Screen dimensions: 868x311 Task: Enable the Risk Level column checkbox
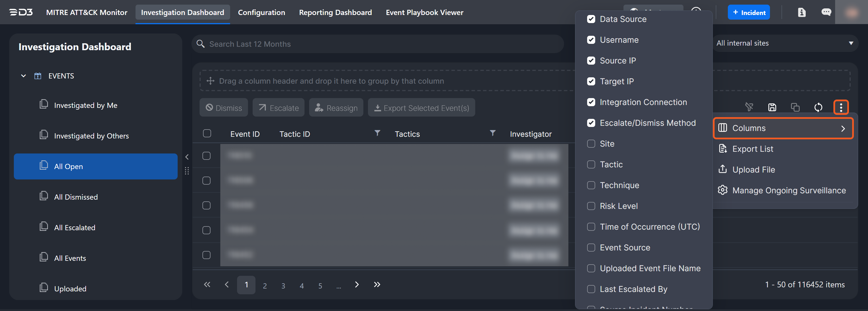click(x=591, y=206)
